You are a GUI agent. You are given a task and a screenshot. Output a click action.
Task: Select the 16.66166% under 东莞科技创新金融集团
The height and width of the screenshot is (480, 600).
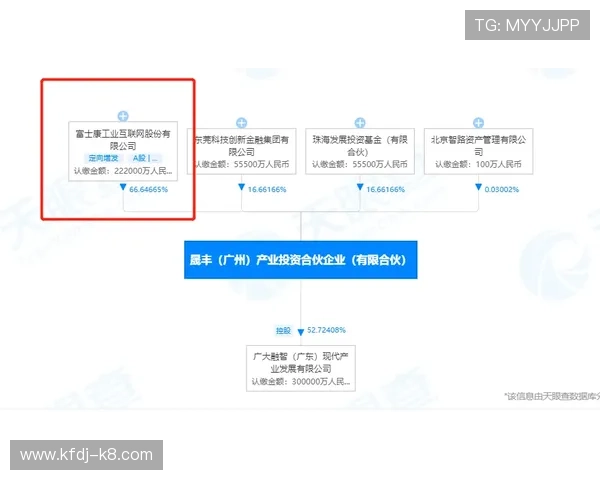pyautogui.click(x=267, y=189)
